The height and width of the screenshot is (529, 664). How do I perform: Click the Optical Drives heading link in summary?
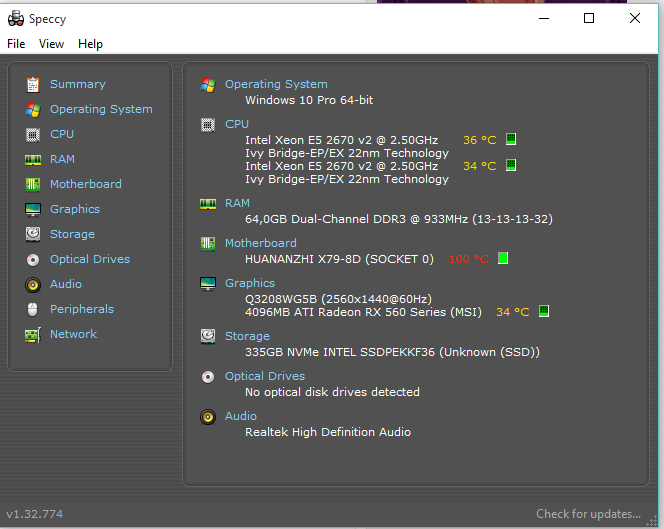coord(265,376)
